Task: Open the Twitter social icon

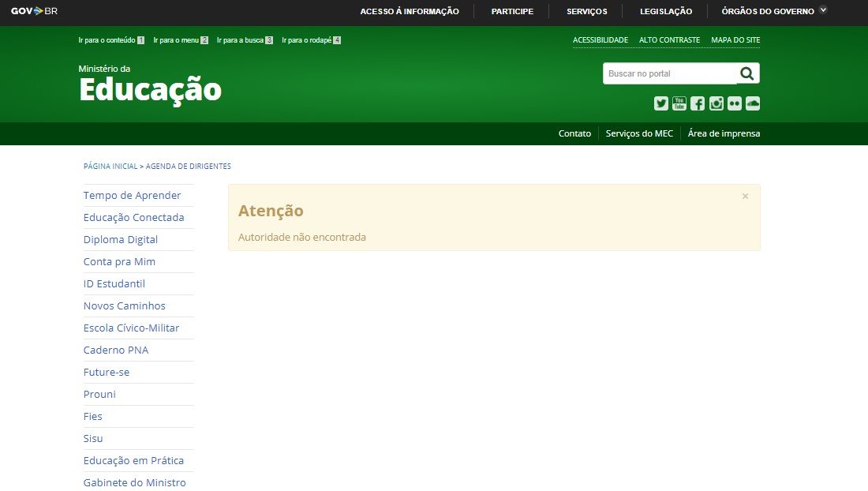Action: pyautogui.click(x=661, y=103)
